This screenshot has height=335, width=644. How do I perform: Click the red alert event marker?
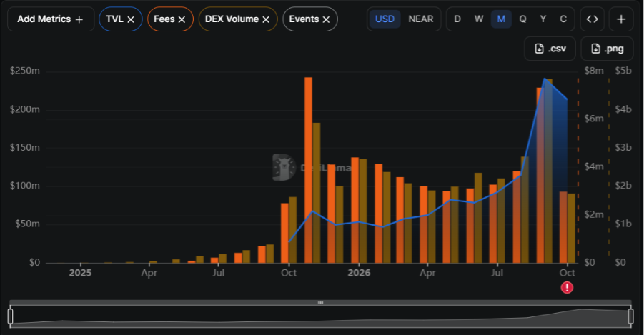coord(568,287)
